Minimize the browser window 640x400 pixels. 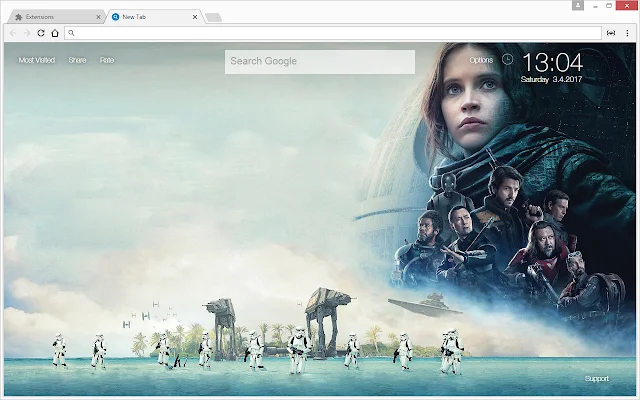tap(596, 6)
